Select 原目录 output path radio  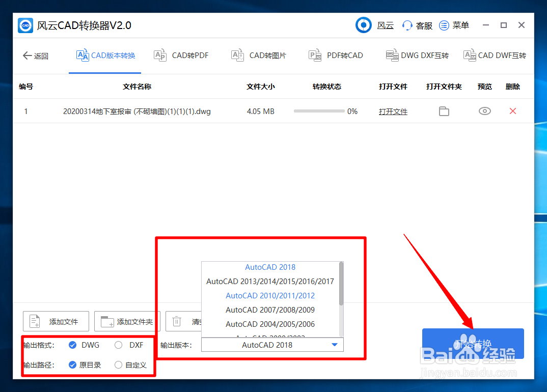(72, 365)
